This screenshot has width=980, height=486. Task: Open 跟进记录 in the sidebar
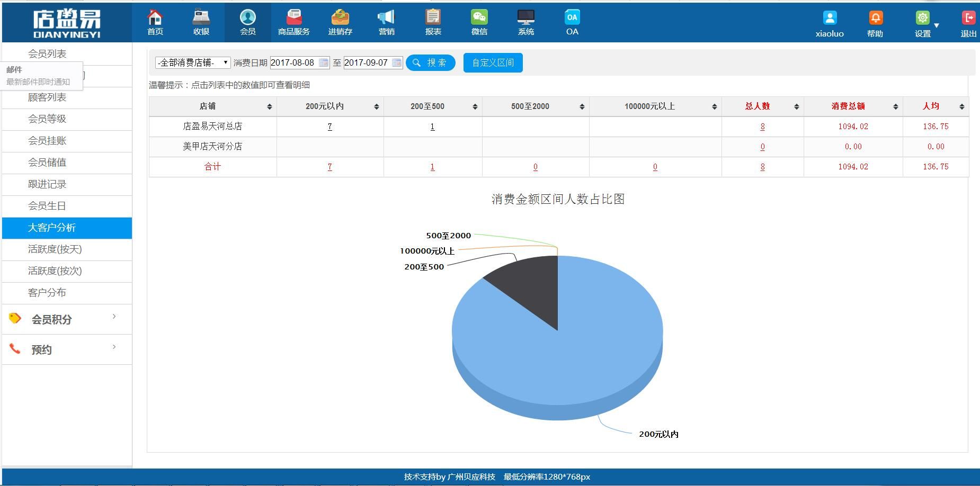point(47,184)
